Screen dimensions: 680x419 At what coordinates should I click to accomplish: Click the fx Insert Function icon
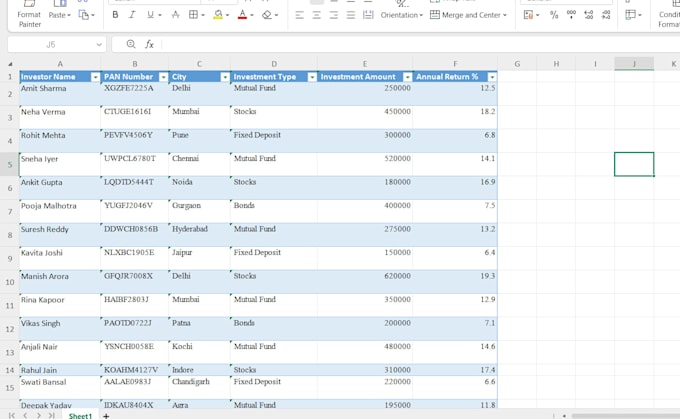click(x=149, y=44)
